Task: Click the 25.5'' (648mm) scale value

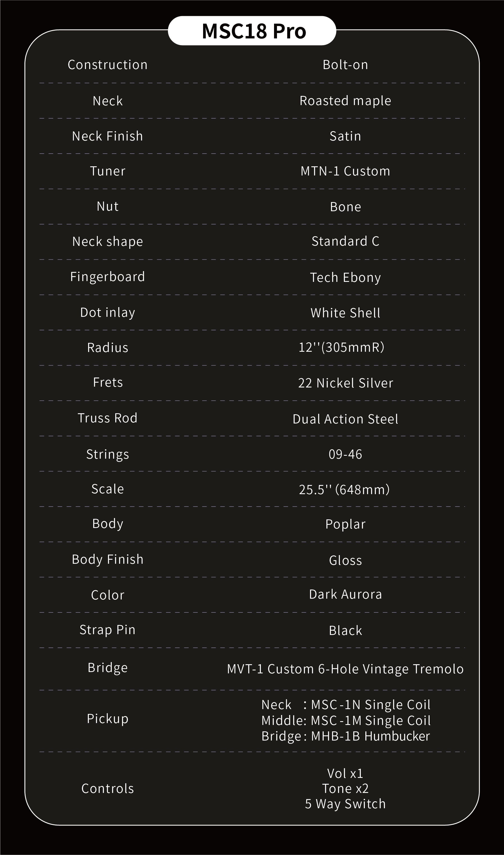Action: coord(344,490)
